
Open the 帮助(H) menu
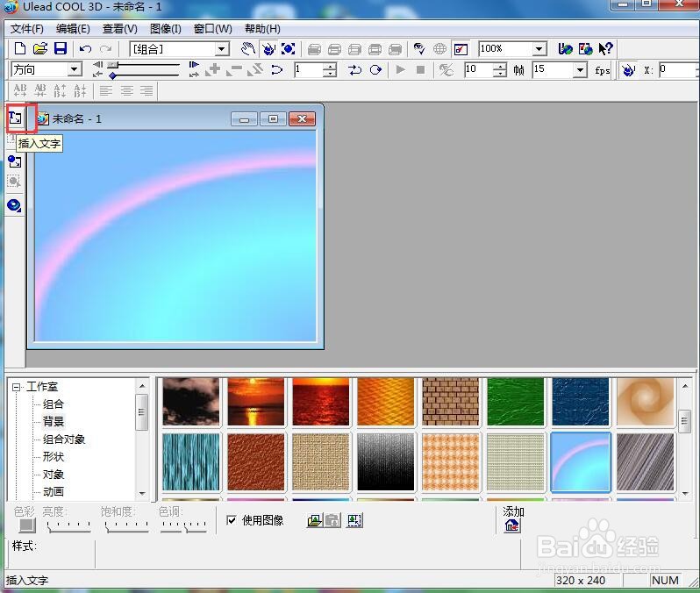click(262, 29)
